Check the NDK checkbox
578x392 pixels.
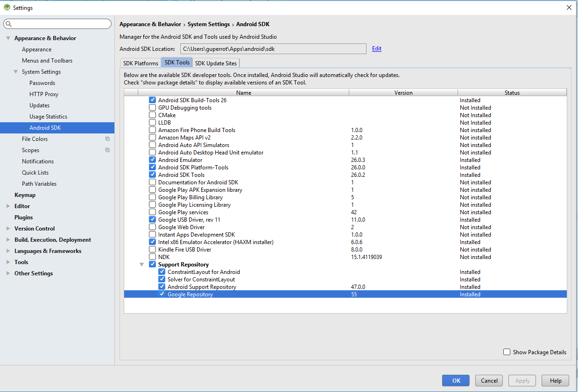coord(152,257)
